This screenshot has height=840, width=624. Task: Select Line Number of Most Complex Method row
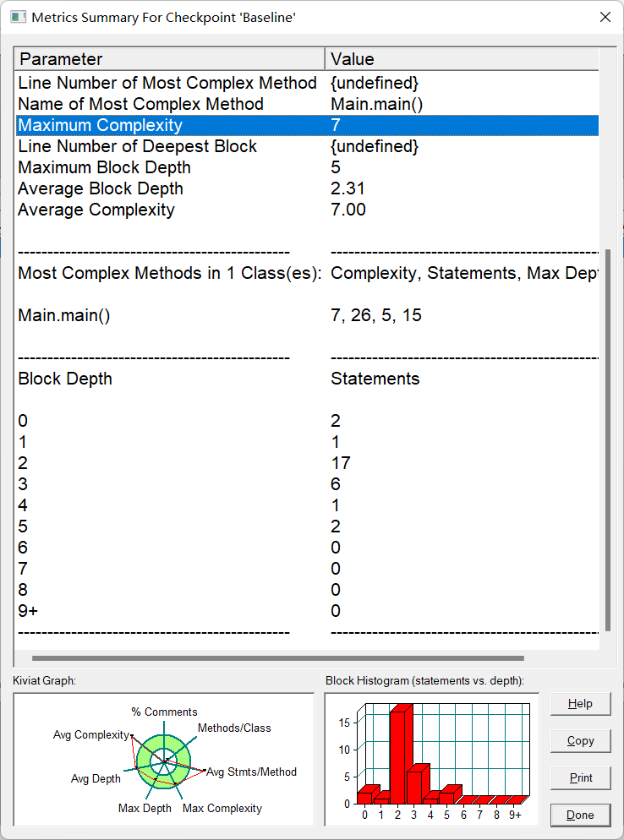coord(307,83)
